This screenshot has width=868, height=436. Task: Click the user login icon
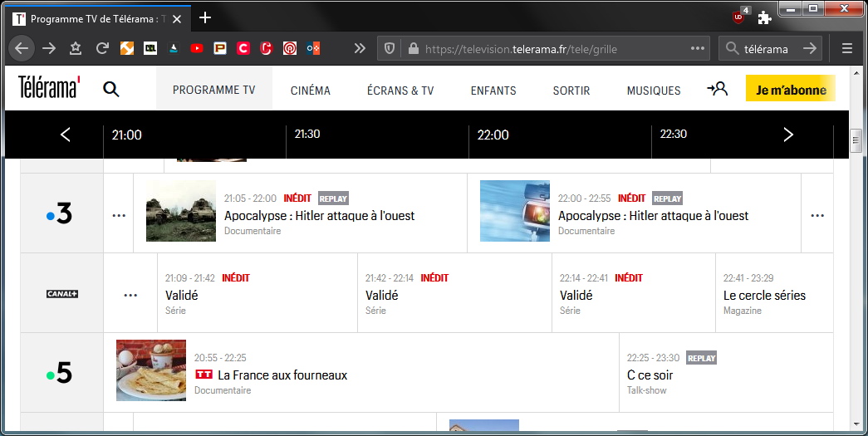coord(718,89)
